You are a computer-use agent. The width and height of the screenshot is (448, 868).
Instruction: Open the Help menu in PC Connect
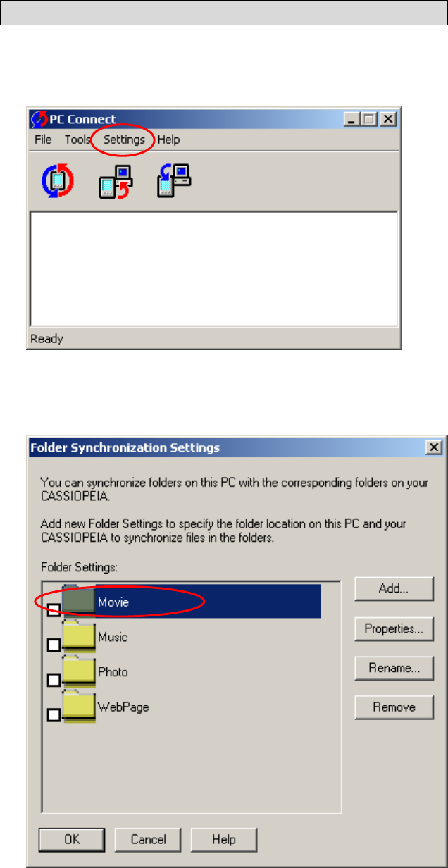point(168,139)
